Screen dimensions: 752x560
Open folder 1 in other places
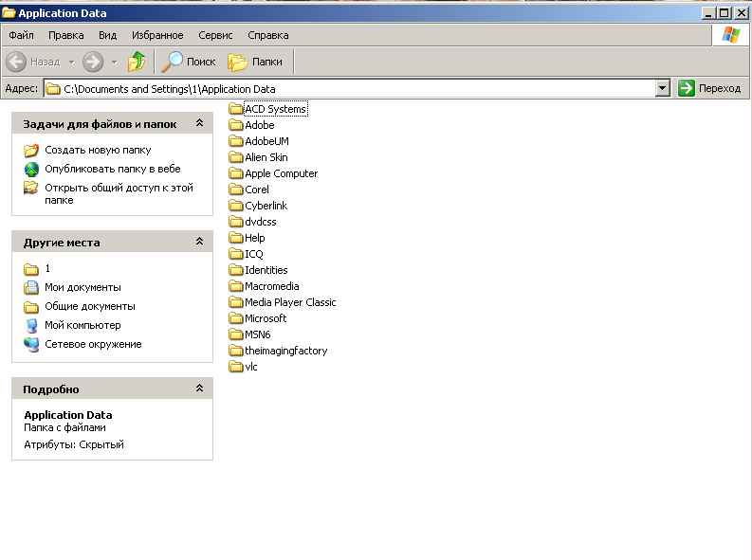click(47, 268)
